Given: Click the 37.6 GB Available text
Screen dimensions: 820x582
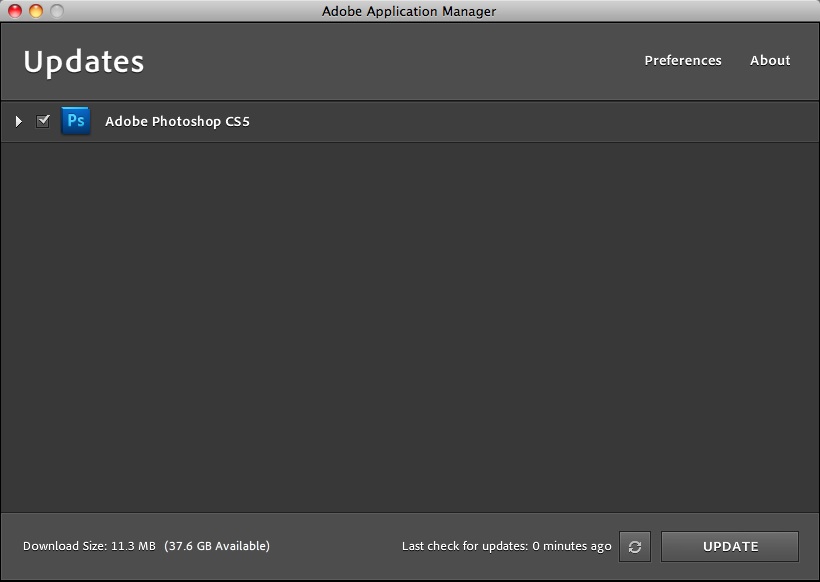Looking at the screenshot, I should click(x=217, y=546).
